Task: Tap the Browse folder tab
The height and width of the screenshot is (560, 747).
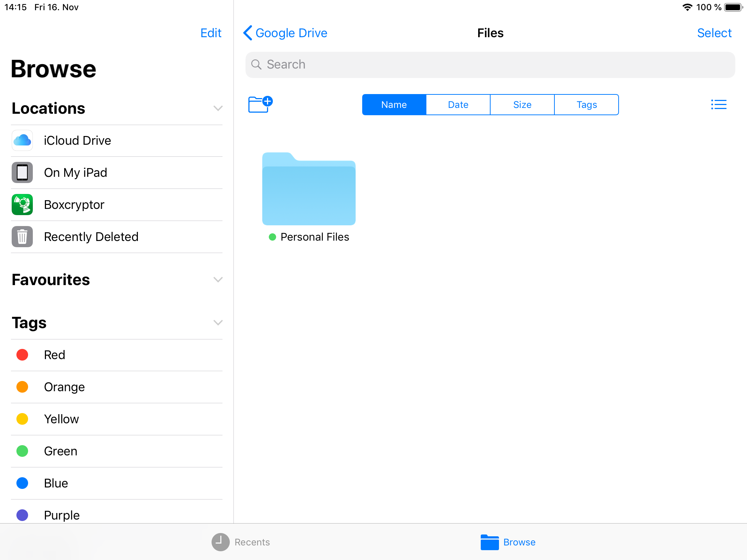Action: coord(508,542)
